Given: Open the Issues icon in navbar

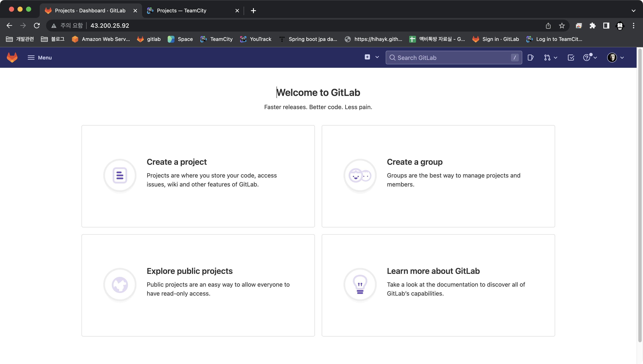Looking at the screenshot, I should click(530, 58).
